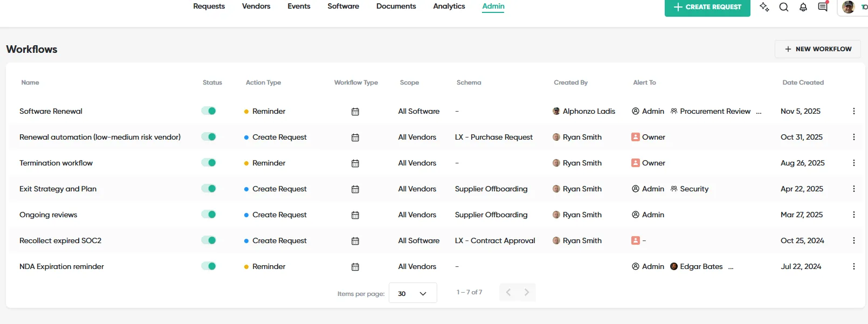
Task: Open NDA Expiration reminder name
Action: click(61, 266)
